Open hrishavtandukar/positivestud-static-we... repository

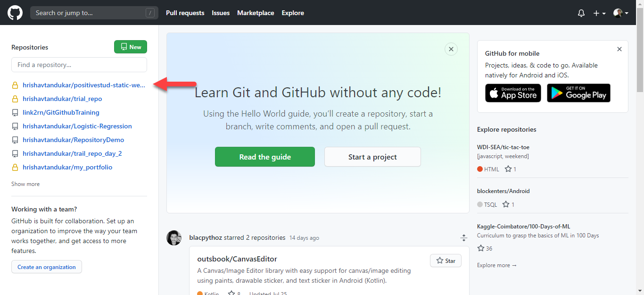pyautogui.click(x=84, y=85)
